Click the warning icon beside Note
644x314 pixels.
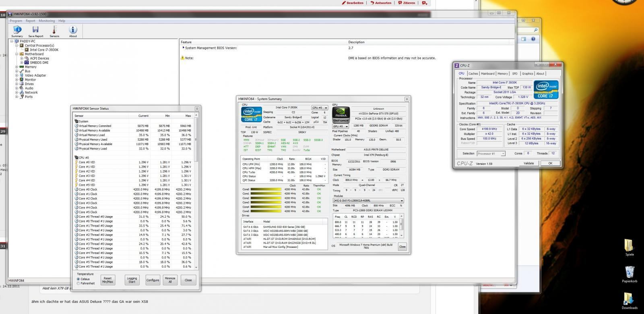pyautogui.click(x=183, y=58)
